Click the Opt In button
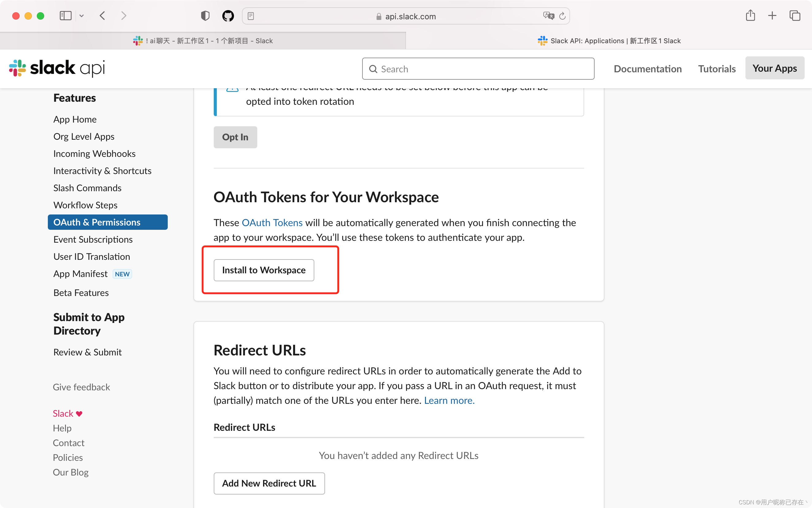This screenshot has height=508, width=812. coord(235,137)
